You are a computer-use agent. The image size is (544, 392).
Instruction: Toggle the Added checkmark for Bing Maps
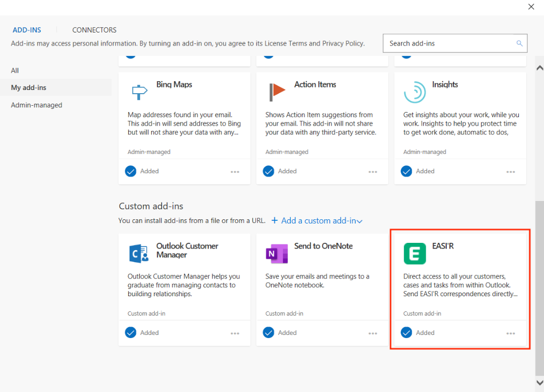pyautogui.click(x=130, y=171)
